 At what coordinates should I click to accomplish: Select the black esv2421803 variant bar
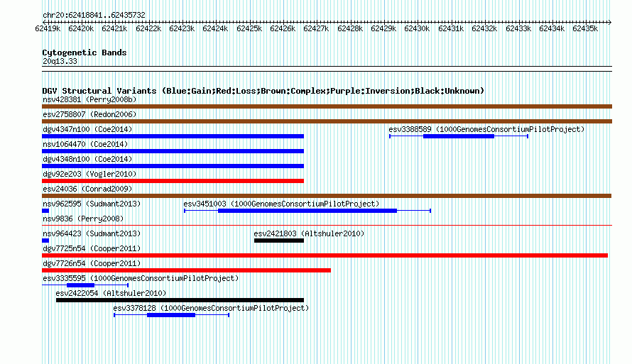tap(279, 241)
